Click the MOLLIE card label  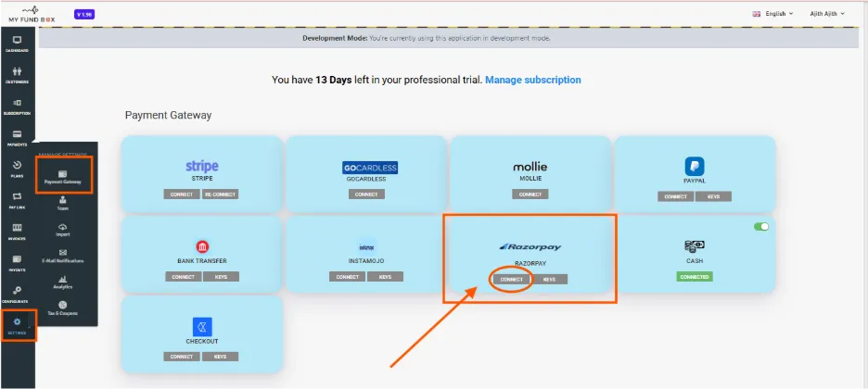(530, 179)
